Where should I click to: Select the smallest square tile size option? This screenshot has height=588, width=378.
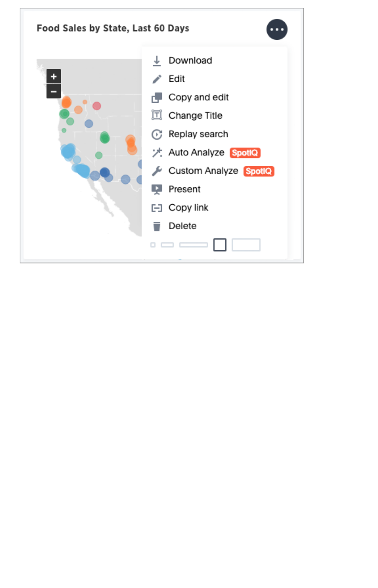tap(153, 245)
